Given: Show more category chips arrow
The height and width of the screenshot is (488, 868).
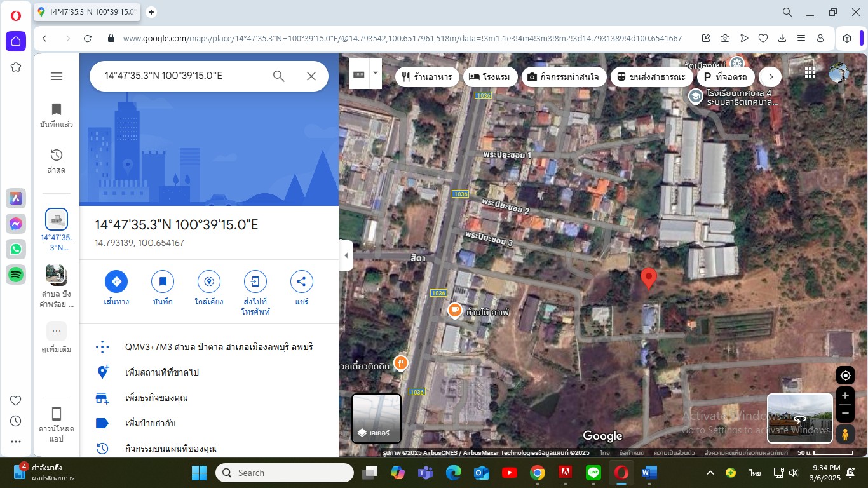Looking at the screenshot, I should (770, 77).
